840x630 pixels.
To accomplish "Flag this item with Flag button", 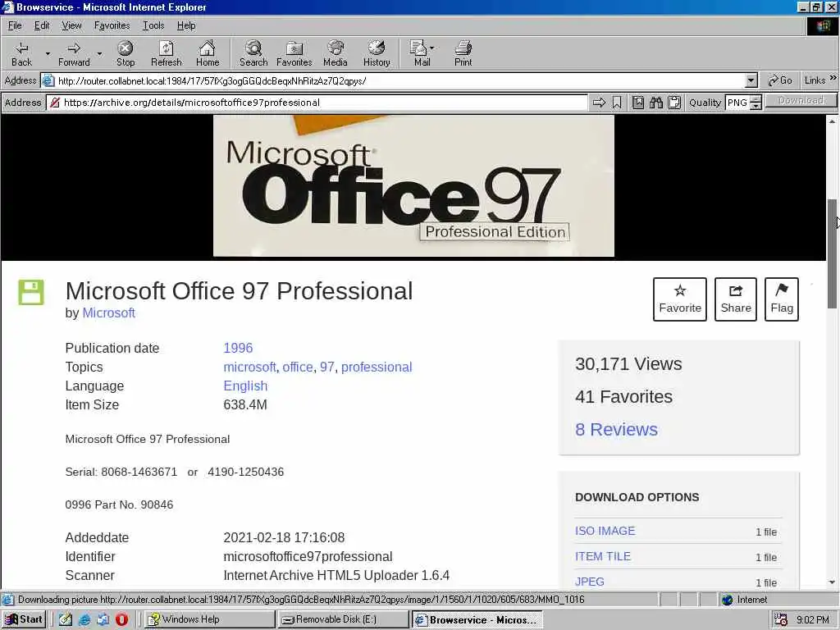I will point(782,299).
